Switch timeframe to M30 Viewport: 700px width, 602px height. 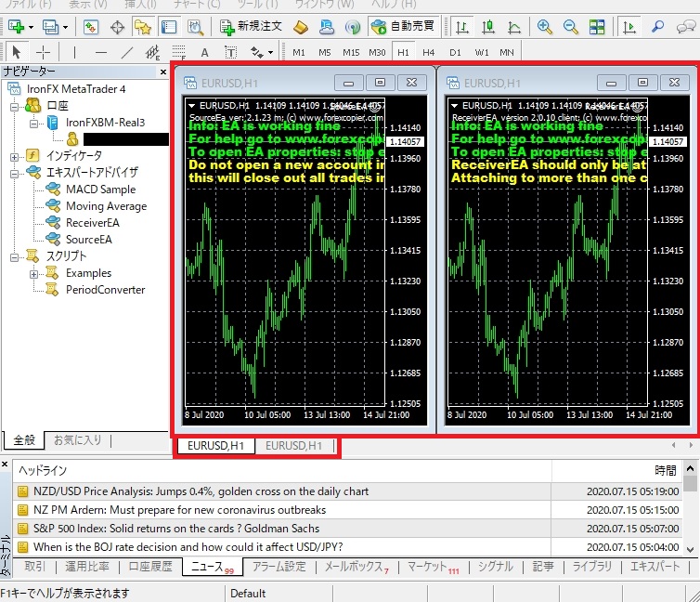377,53
